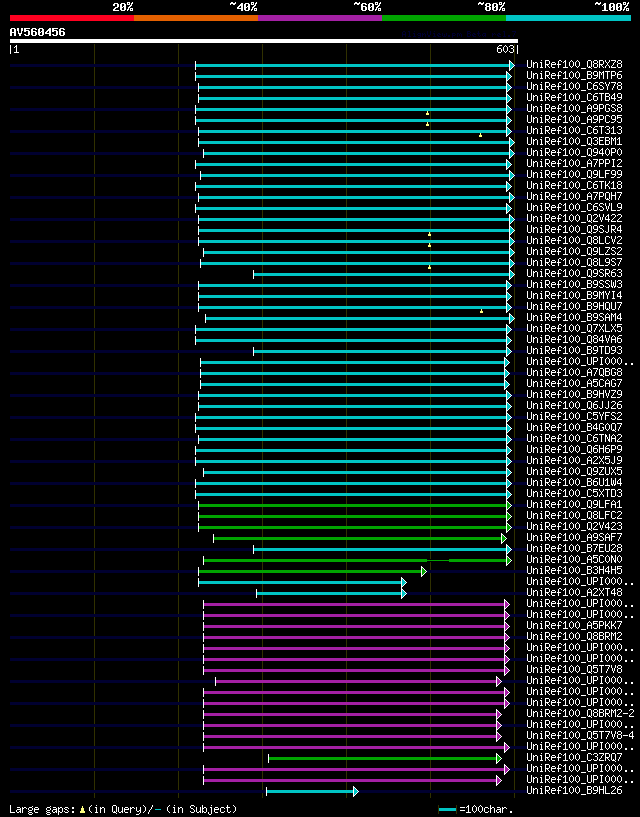The width and height of the screenshot is (640, 817).
Task: Click the UniRef100_C5XTD3 entry name
Action: [x=574, y=493]
